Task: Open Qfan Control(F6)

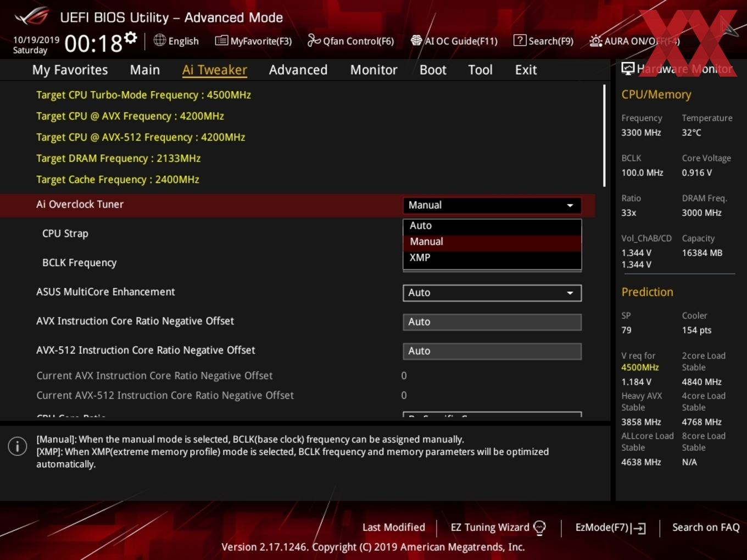Action: 350,41
